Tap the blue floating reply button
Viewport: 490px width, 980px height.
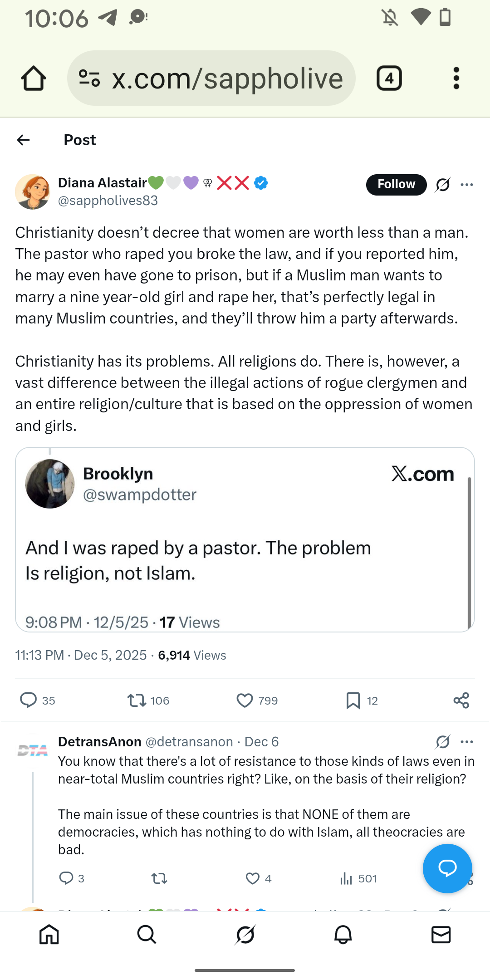(447, 868)
